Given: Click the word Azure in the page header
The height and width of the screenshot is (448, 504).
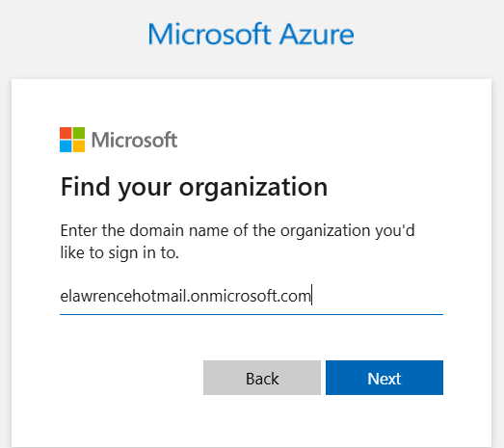Looking at the screenshot, I should coord(317,34).
